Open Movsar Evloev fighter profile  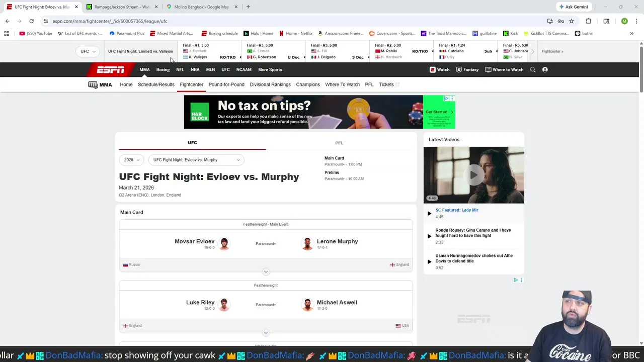[195, 241]
